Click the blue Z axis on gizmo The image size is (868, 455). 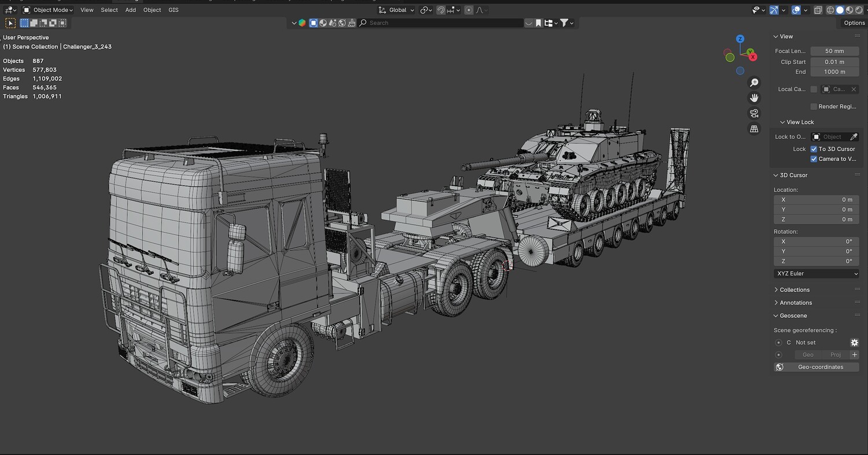pos(740,39)
